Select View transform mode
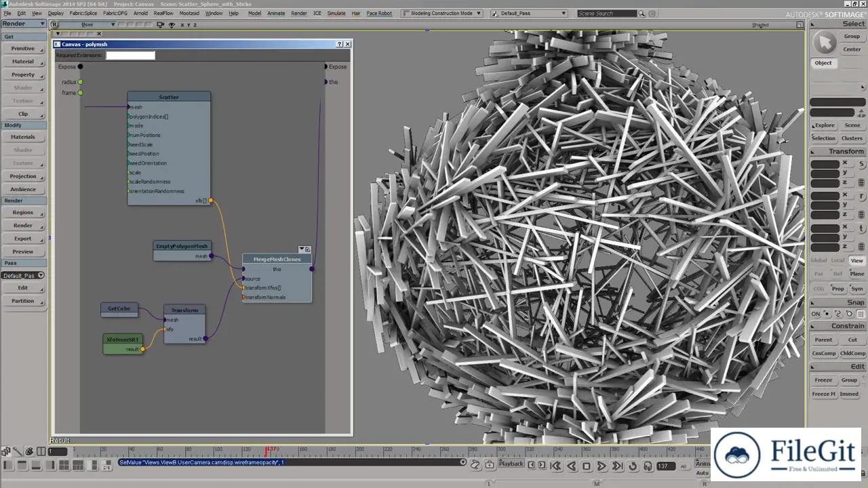868x488 pixels. 857,260
